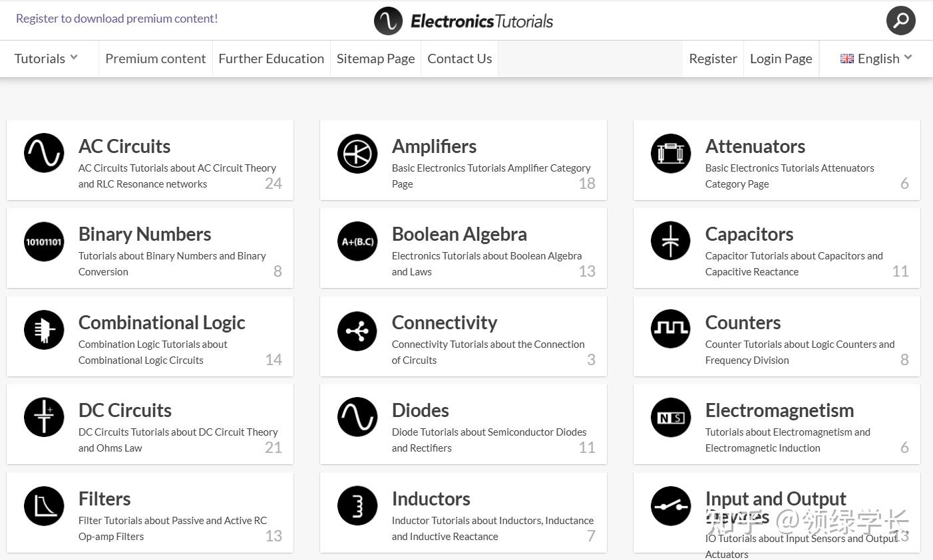
Task: Expand the Tutorials dropdown menu
Action: 46,59
